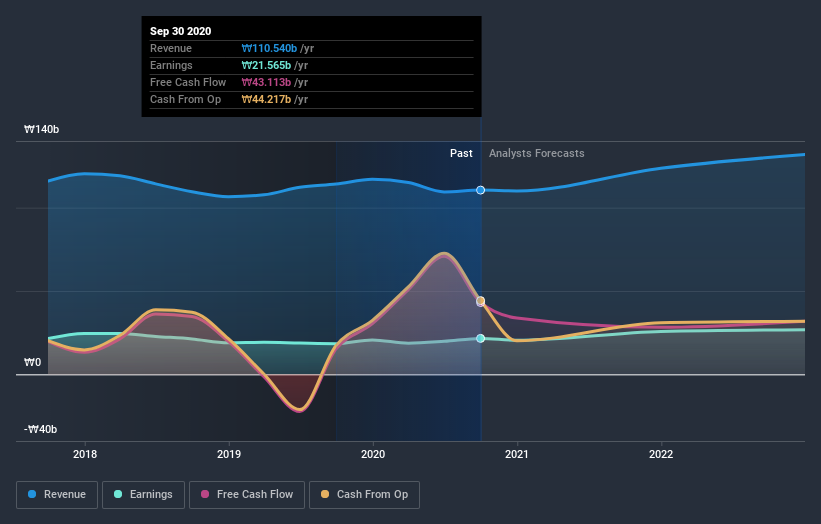The image size is (821, 524).
Task: Click the 2021 x-axis label
Action: [x=517, y=454]
